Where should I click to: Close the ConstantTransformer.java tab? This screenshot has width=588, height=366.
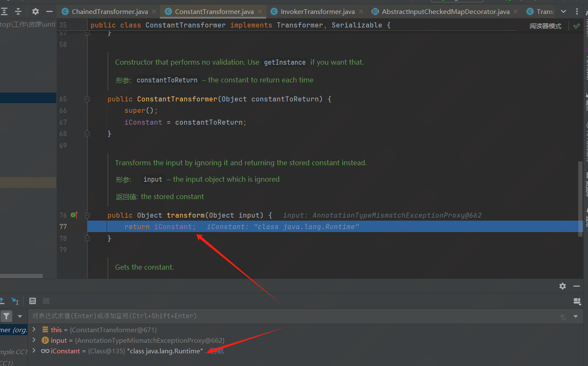pos(259,11)
